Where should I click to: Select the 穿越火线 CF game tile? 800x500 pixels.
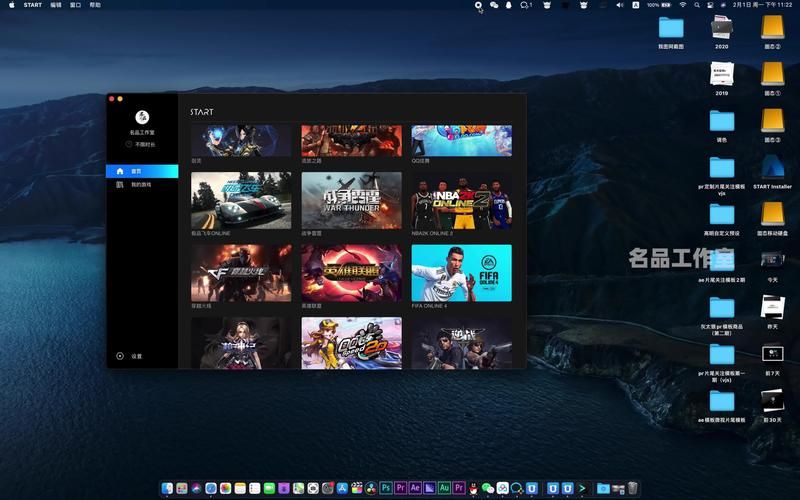[241, 272]
